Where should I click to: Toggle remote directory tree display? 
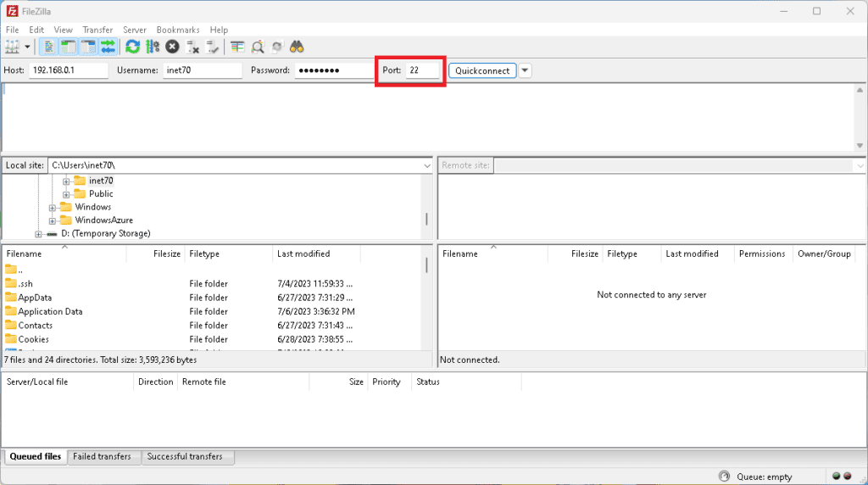click(x=88, y=47)
